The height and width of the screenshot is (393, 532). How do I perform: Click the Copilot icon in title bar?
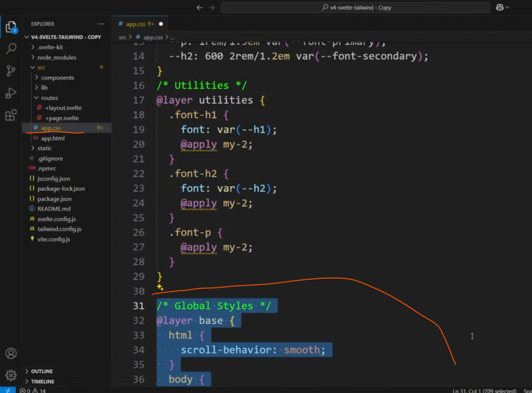500,7
